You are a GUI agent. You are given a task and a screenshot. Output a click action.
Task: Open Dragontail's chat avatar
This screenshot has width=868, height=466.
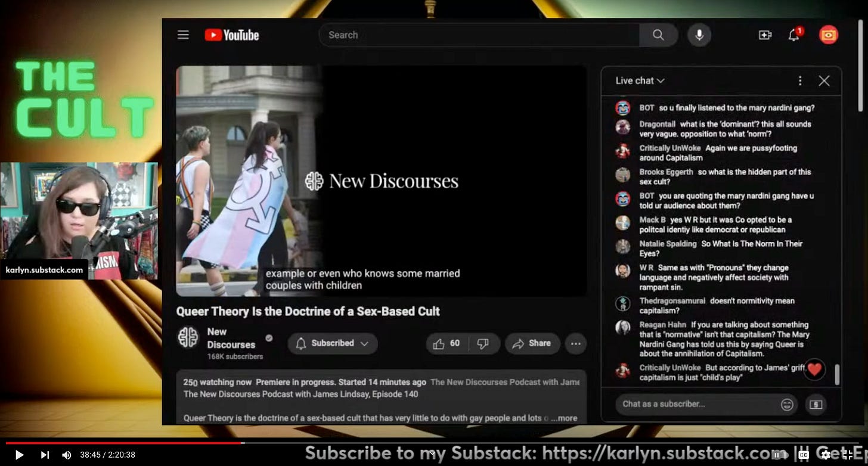623,127
